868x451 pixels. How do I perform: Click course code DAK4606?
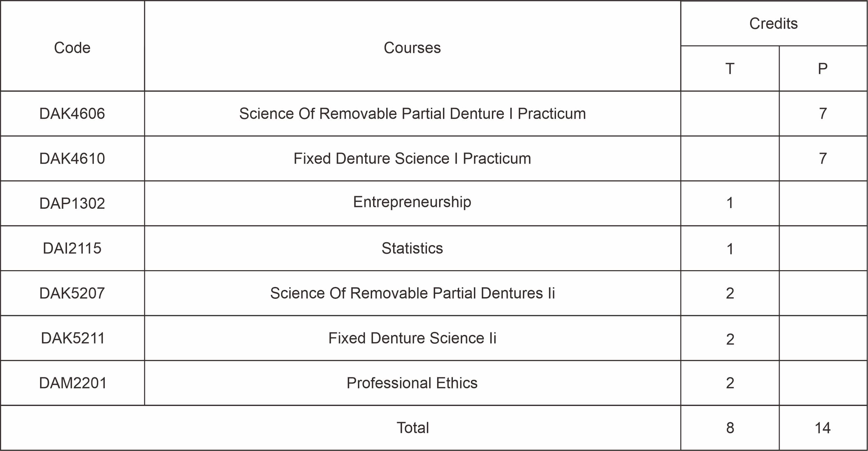(72, 113)
